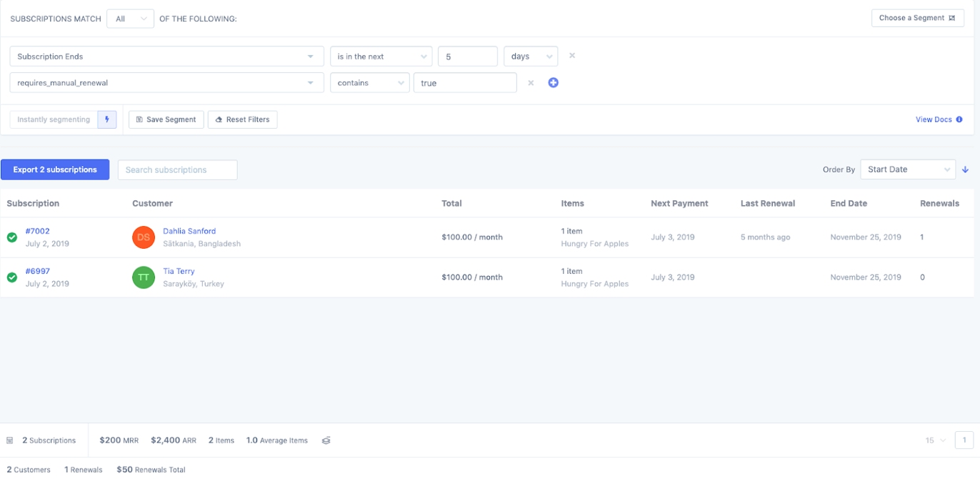Click the green check status icon on subscription #7002
The height and width of the screenshot is (479, 980).
tap(11, 237)
